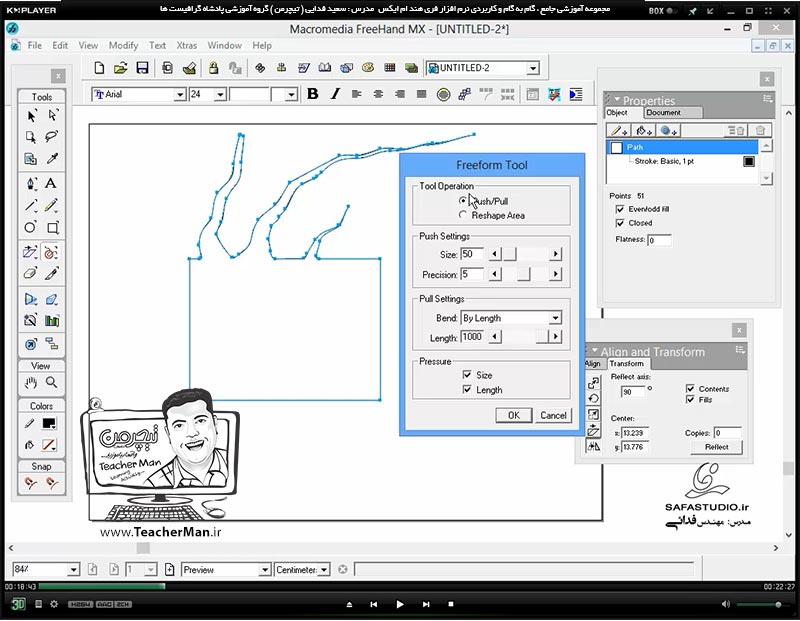Click the Open folder icon
Viewport: 800px width, 621px height.
[x=120, y=68]
